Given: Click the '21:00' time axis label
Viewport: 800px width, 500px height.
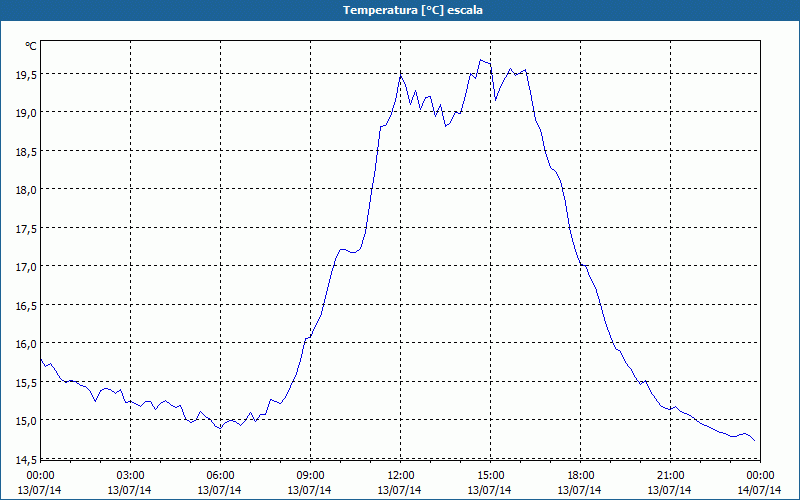Looking at the screenshot, I should [670, 476].
